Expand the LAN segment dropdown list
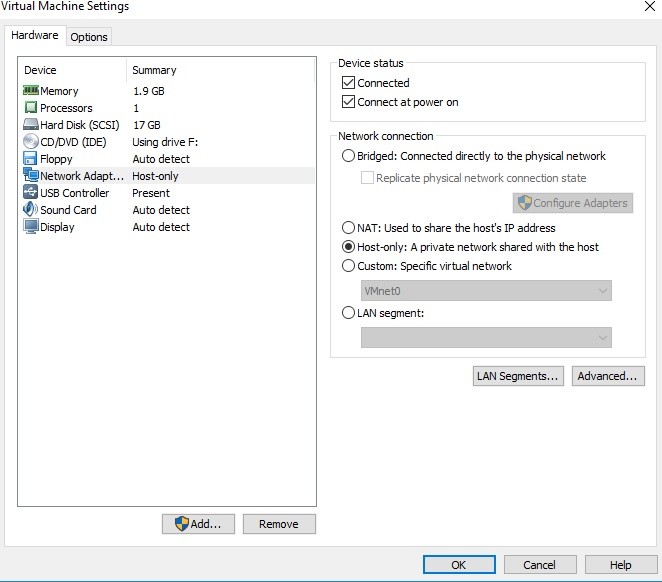662x582 pixels. click(486, 338)
